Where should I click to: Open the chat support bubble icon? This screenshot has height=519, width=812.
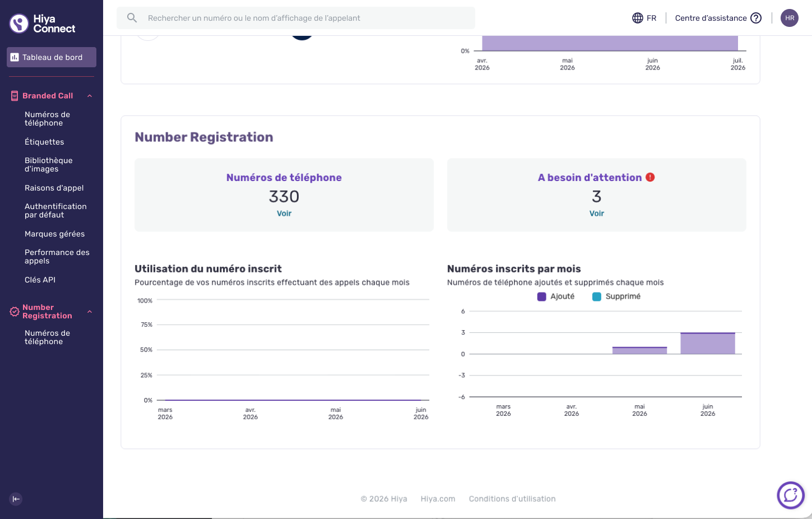point(791,495)
